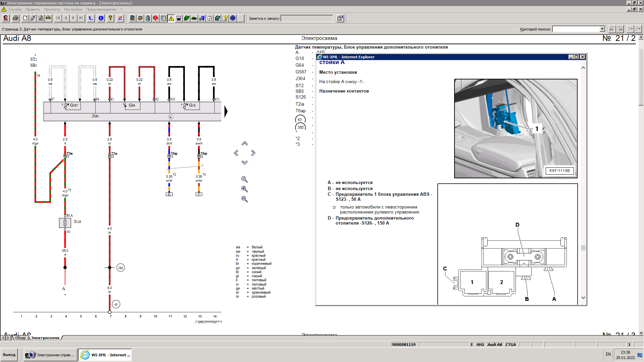The image size is (644, 362).
Task: Click the Заметка к заказу input field
Action: 307,18
